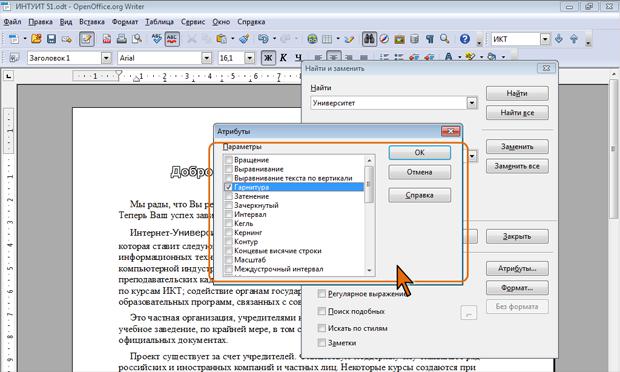This screenshot has width=620, height=372.
Task: Open the Navigator compass icon
Action: pos(384,39)
